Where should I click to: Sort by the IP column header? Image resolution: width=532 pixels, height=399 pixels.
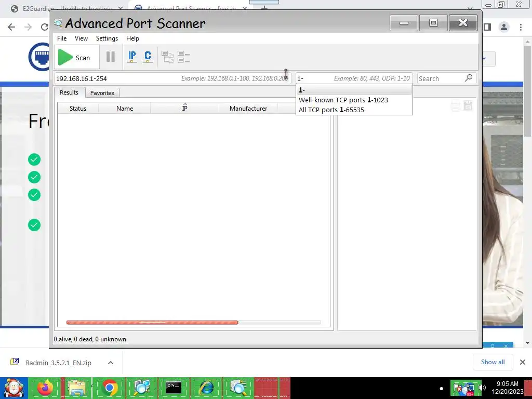pos(184,109)
